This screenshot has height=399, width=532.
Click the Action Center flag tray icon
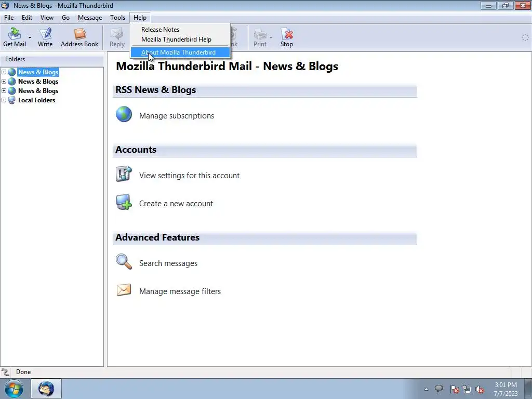pos(454,389)
